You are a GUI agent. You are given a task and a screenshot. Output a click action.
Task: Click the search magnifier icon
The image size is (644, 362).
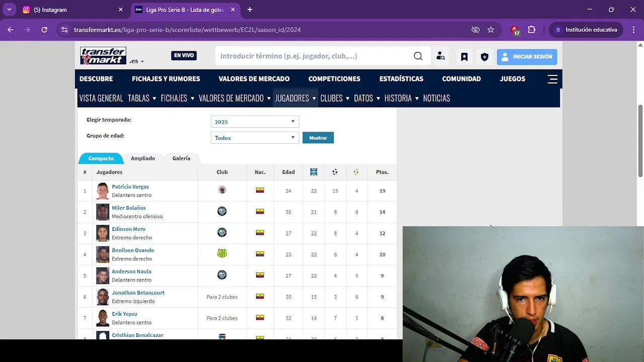(418, 56)
